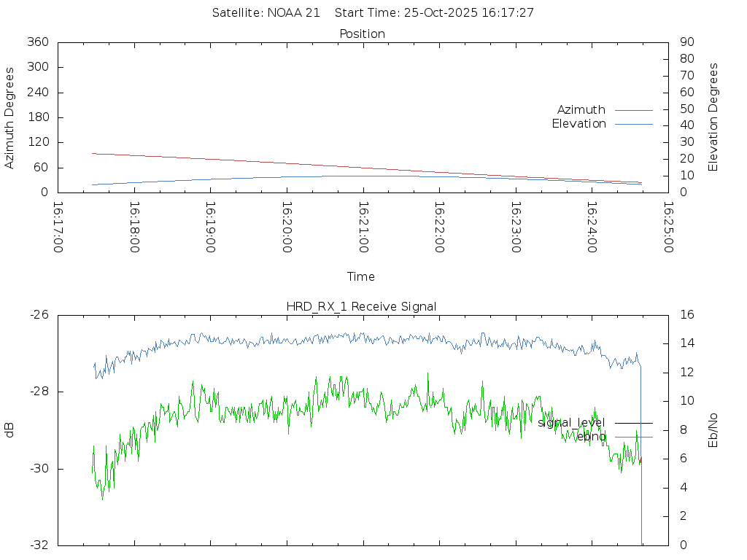Image resolution: width=747 pixels, height=560 pixels.
Task: Select the 16:25:00 time tick label
Action: click(x=667, y=227)
